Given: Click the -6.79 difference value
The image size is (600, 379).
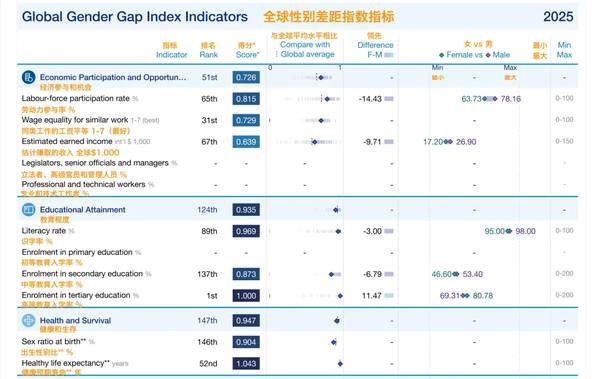Looking at the screenshot, I should [x=372, y=274].
